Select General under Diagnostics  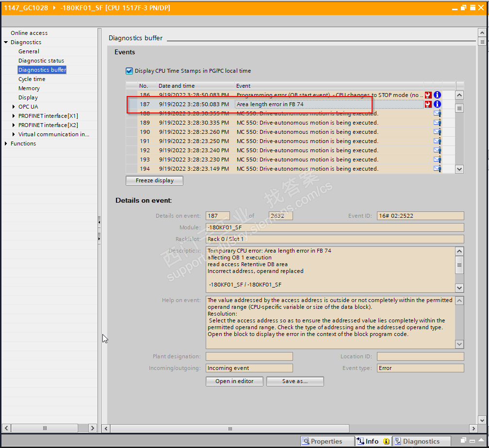pos(29,51)
